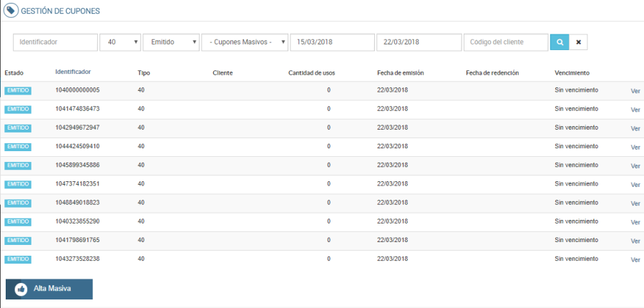
Task: Focus the Identificador search field
Action: (x=55, y=42)
